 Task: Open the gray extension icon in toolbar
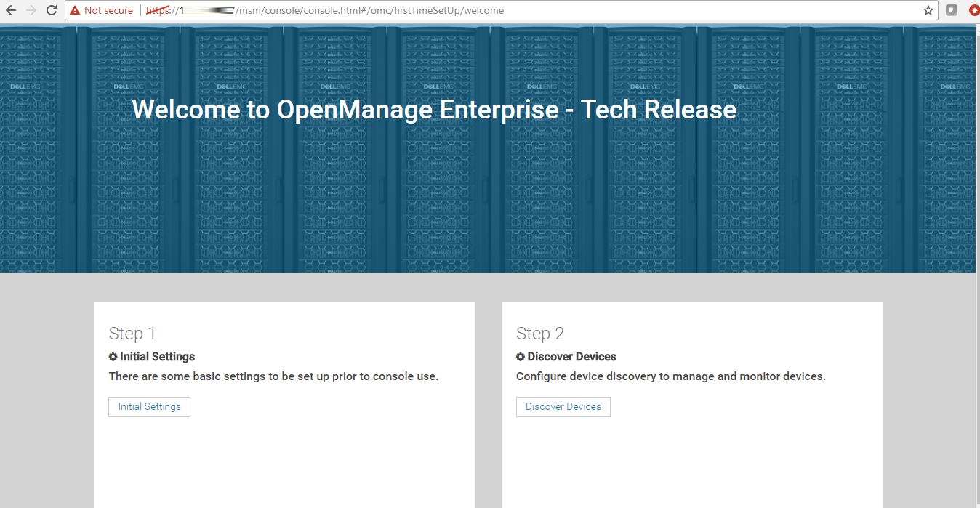click(x=952, y=10)
